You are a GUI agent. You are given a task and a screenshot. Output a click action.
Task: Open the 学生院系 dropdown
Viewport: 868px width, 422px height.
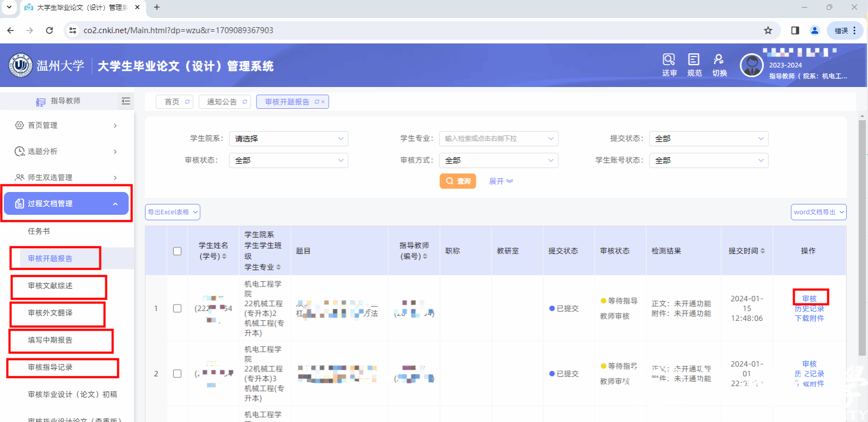(x=288, y=139)
